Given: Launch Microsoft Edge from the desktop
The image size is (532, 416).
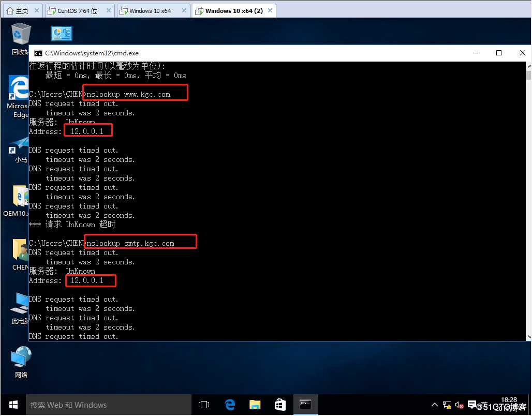Looking at the screenshot, I should click(18, 97).
